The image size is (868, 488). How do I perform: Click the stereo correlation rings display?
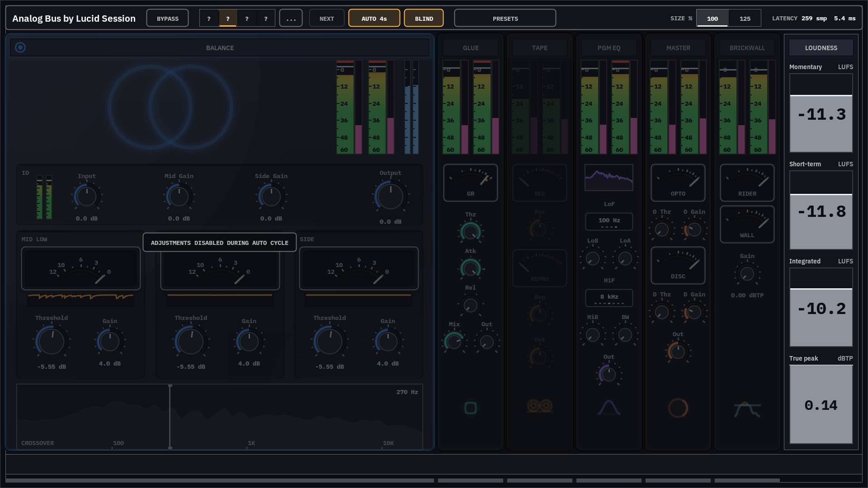coord(170,107)
